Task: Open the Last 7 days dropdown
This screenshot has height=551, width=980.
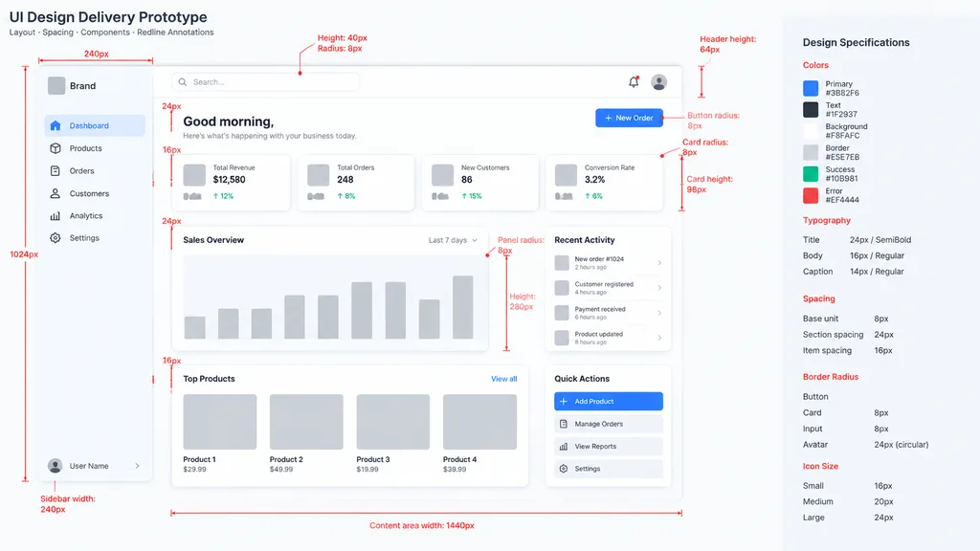Action: point(453,240)
